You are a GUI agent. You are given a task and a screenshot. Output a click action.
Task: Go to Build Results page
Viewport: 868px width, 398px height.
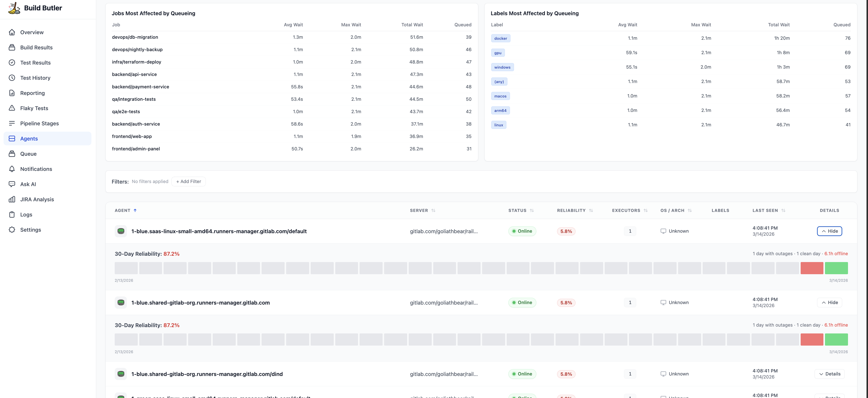coord(36,48)
